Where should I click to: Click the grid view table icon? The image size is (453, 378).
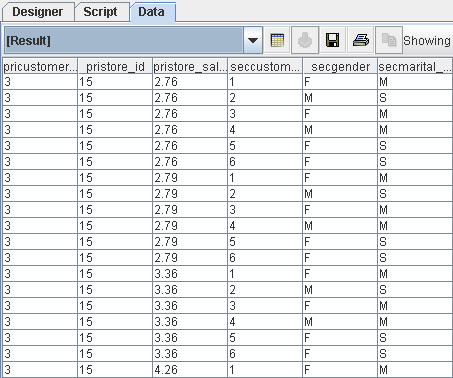[277, 40]
